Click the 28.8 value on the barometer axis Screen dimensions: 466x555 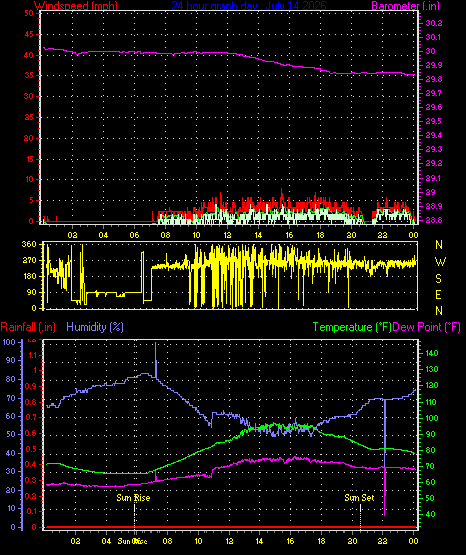coord(434,220)
